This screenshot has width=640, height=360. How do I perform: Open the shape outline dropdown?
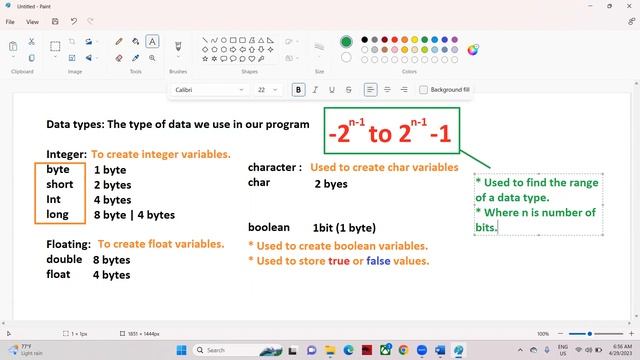292,42
